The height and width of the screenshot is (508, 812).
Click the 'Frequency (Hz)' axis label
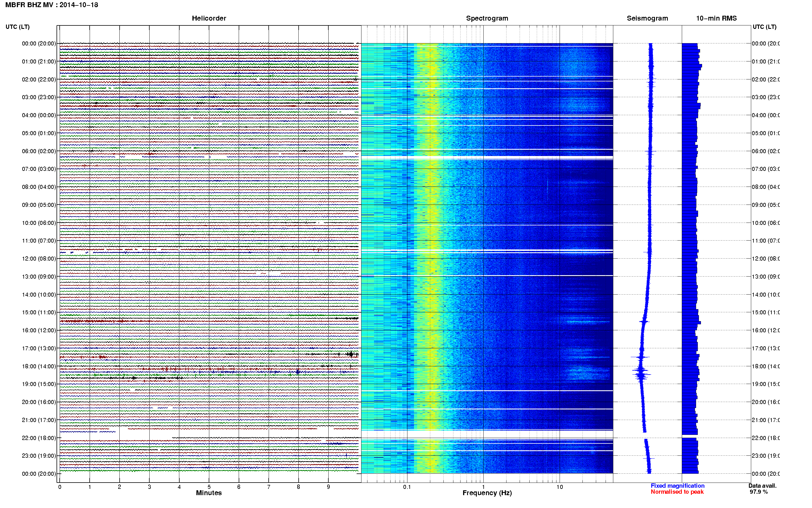point(487,493)
